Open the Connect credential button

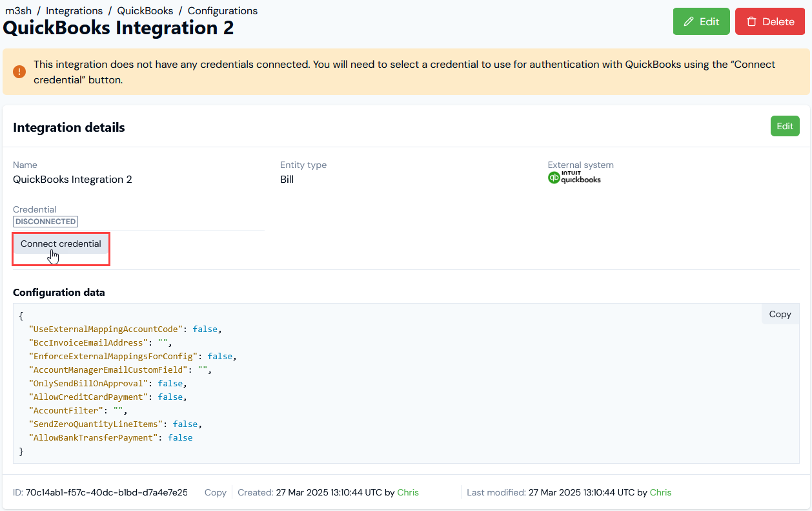coord(61,244)
